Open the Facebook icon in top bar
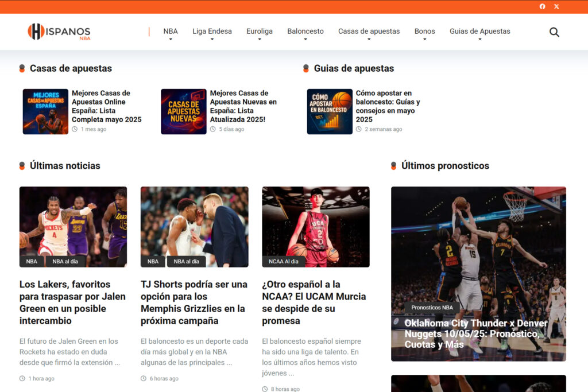This screenshot has width=588, height=392. (x=542, y=6)
